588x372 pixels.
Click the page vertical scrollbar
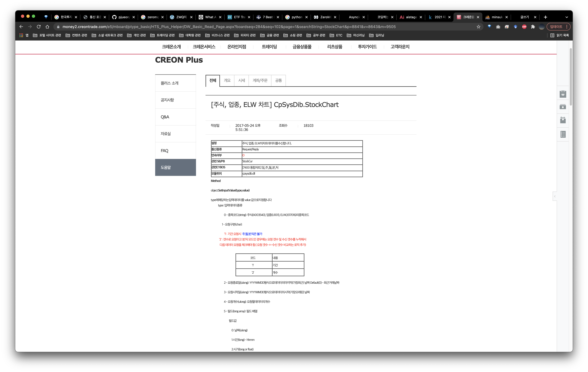coord(571,77)
